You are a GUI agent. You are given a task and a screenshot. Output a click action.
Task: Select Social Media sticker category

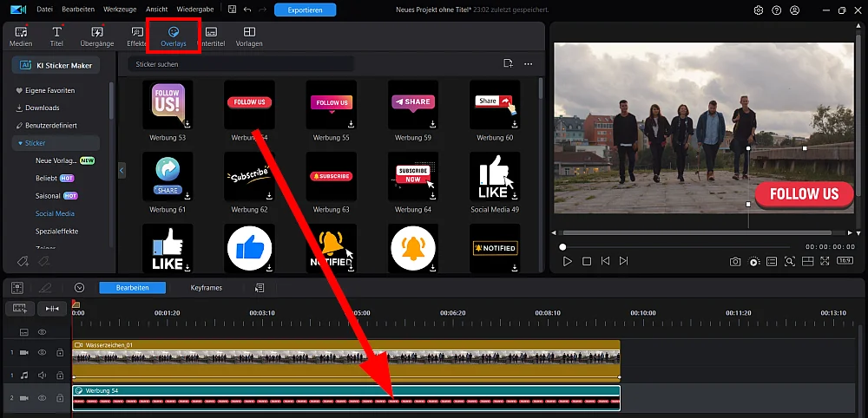(x=55, y=213)
